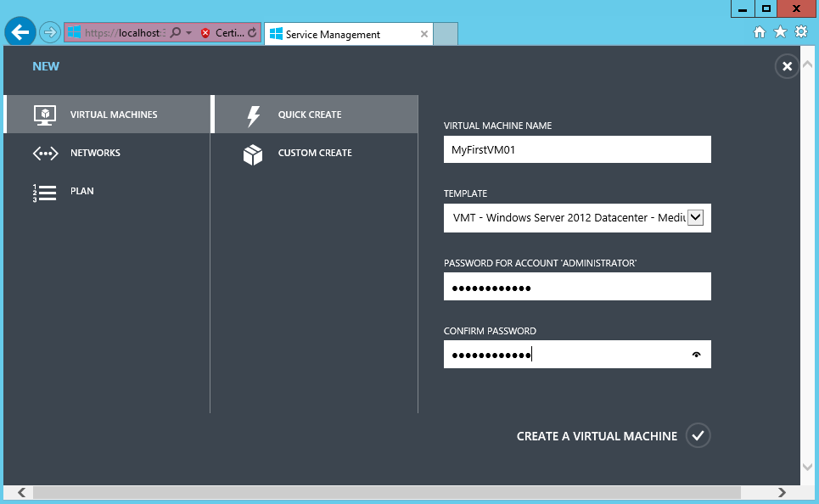Select the Plan menu item
This screenshot has height=504, width=819.
(x=82, y=192)
